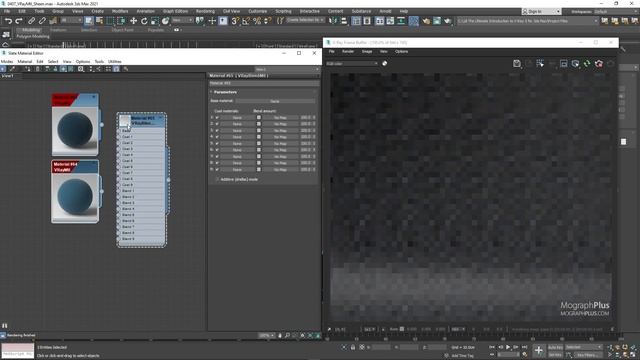Image resolution: width=640 pixels, height=360 pixels.
Task: Toggle the checkbox for coat material row 4
Action: click(217, 137)
